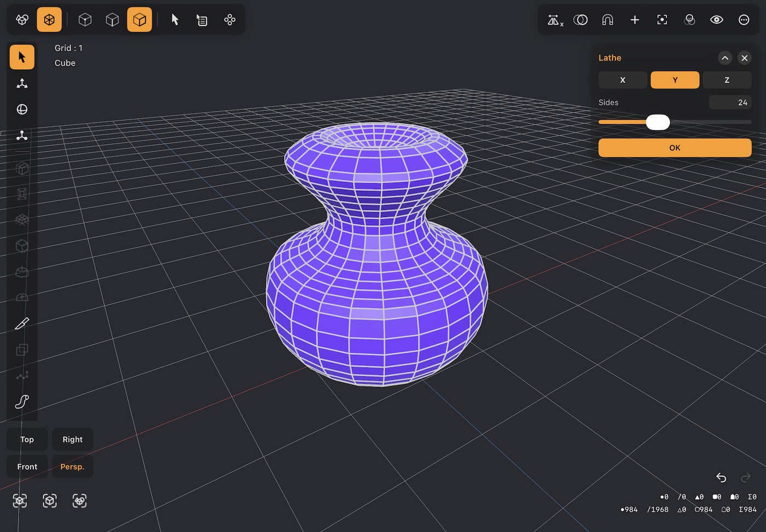This screenshot has height=532, width=766.
Task: Switch to Front view
Action: pos(27,467)
